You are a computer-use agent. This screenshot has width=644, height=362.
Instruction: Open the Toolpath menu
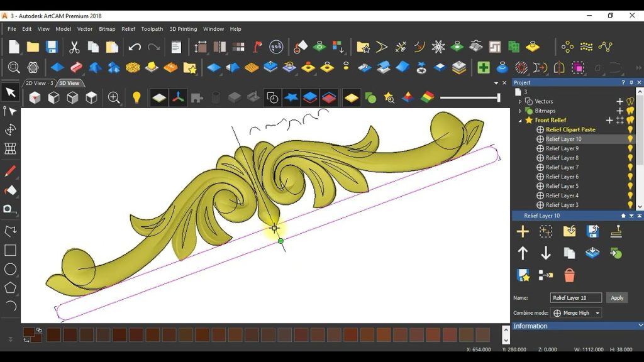point(152,29)
